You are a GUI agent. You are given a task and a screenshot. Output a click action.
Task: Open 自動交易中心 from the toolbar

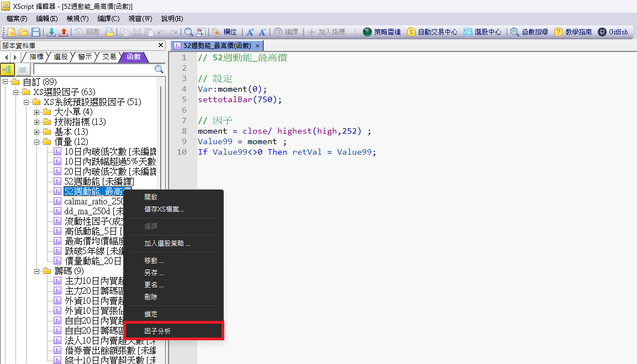432,32
